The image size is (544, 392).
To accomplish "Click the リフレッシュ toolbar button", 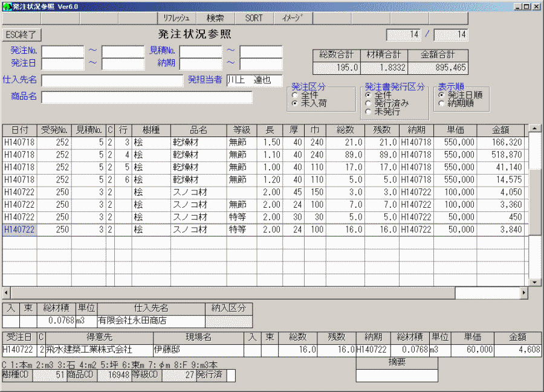I will coord(176,18).
